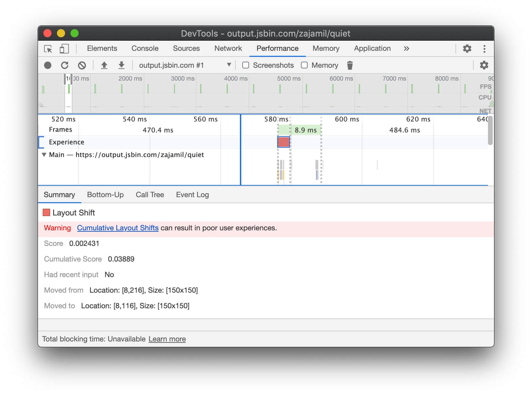Click the save profile download icon

(121, 65)
